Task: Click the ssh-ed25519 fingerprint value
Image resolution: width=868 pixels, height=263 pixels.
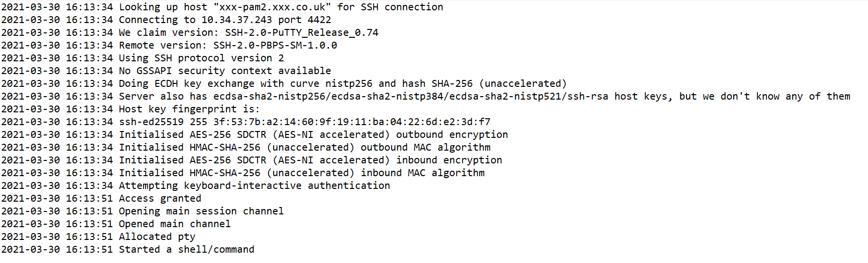Action: click(351, 122)
